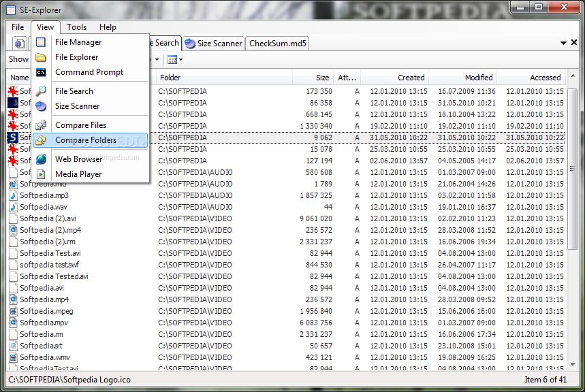Sort by the Folder column header
The image size is (585, 392).
coord(224,78)
